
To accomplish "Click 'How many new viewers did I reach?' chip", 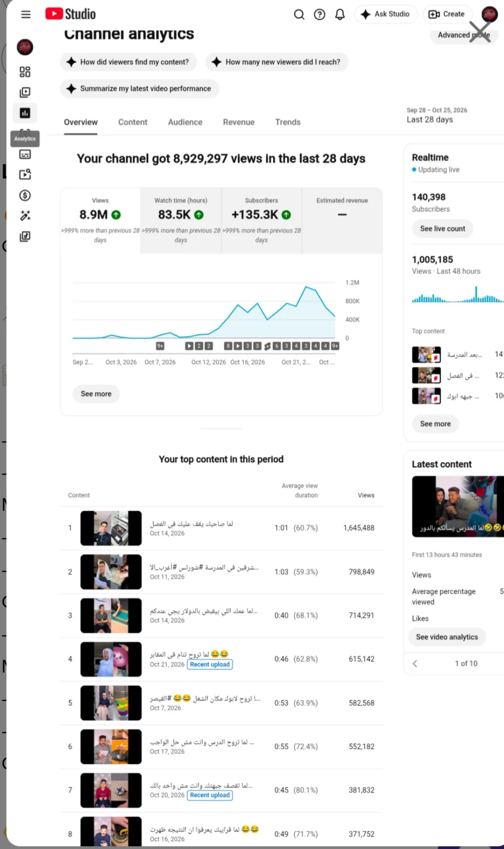I will pos(277,62).
